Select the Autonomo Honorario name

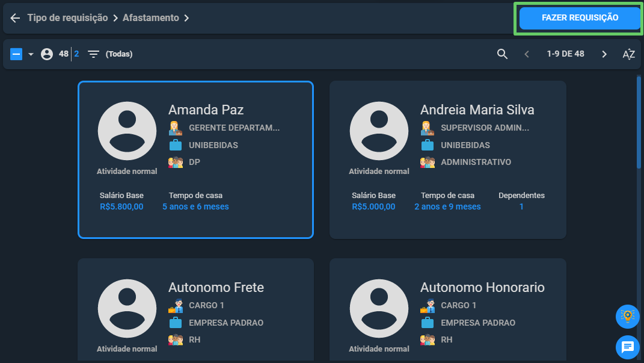pos(483,287)
